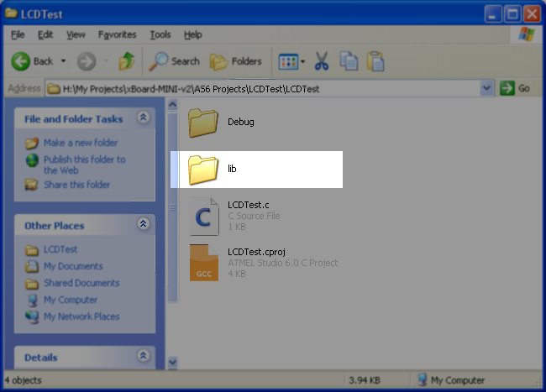Open the Edit menu
The image size is (546, 392).
(x=45, y=34)
